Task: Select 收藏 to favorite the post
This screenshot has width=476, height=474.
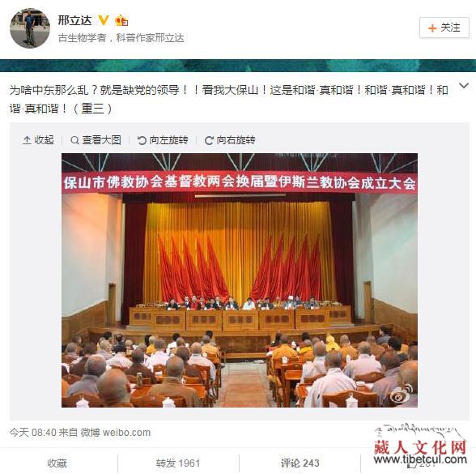Action: (57, 463)
